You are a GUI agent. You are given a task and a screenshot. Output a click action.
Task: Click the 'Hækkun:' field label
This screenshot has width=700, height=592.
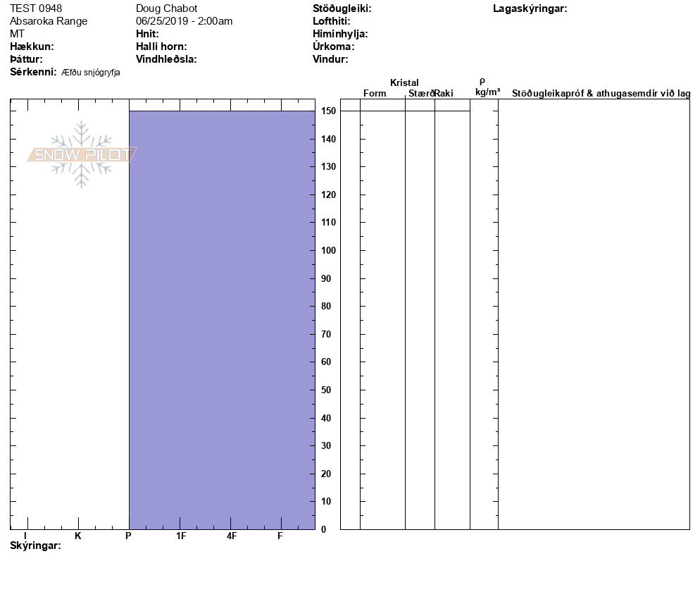pos(32,47)
